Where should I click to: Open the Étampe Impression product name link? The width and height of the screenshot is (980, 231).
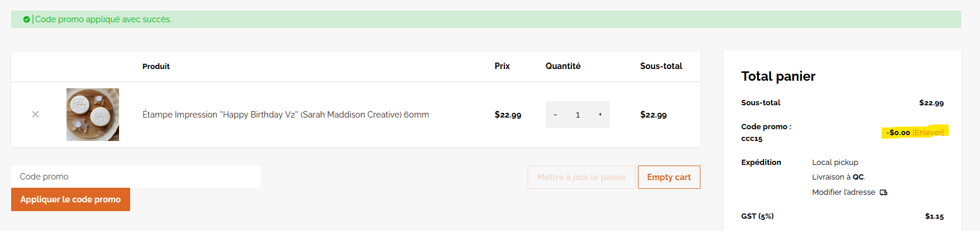click(x=285, y=115)
